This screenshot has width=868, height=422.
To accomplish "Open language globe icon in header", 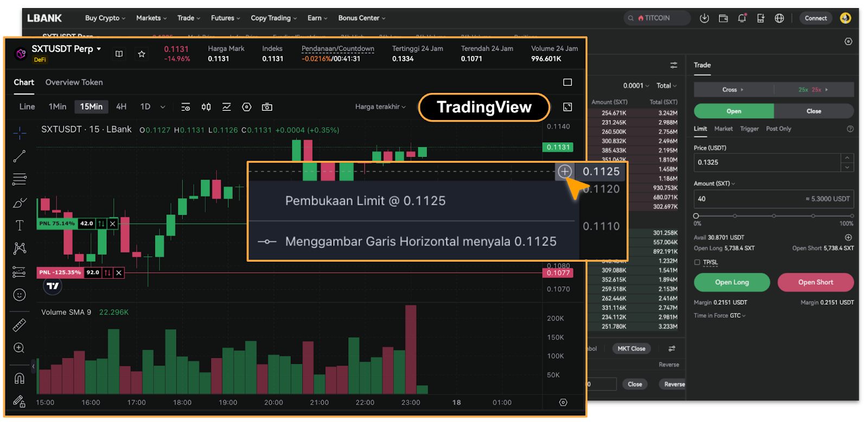I will [x=779, y=18].
